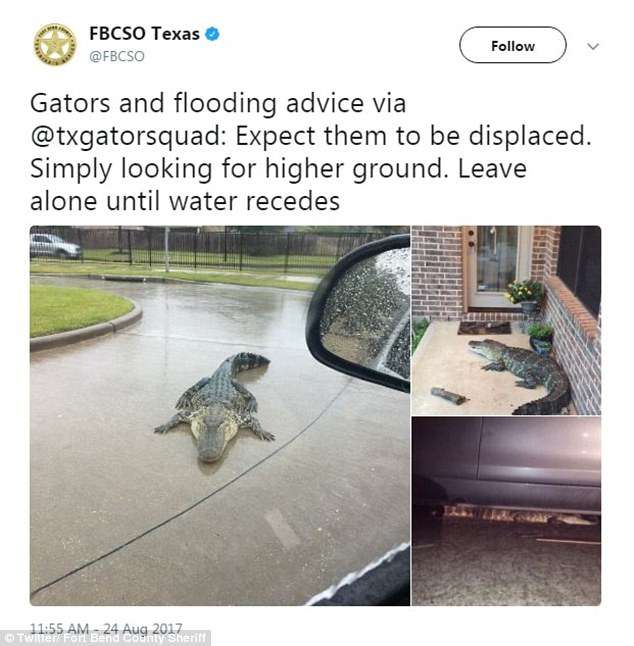Click the car body panel in the bottom-right photo
This screenshot has height=646, width=634.
506,463
